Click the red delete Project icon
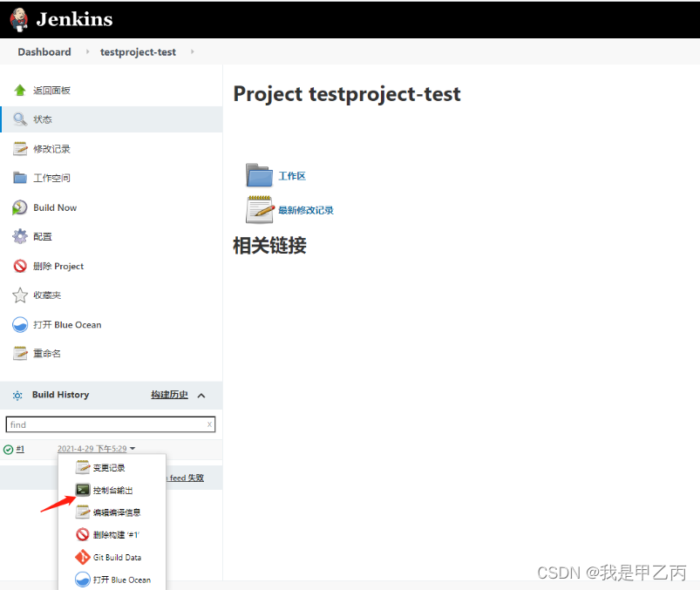Viewport: 700px width, 590px height. pyautogui.click(x=20, y=266)
